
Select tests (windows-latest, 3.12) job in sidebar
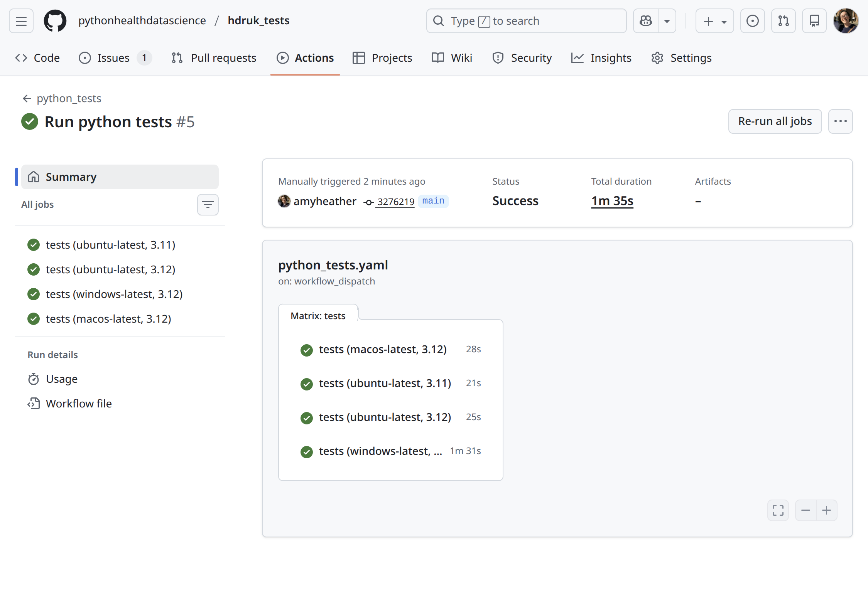pyautogui.click(x=114, y=294)
